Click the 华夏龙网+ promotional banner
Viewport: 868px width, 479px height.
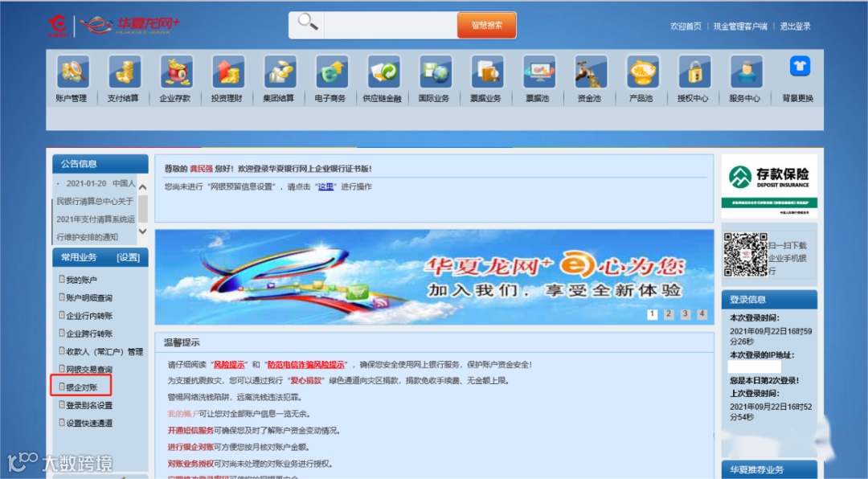(435, 277)
